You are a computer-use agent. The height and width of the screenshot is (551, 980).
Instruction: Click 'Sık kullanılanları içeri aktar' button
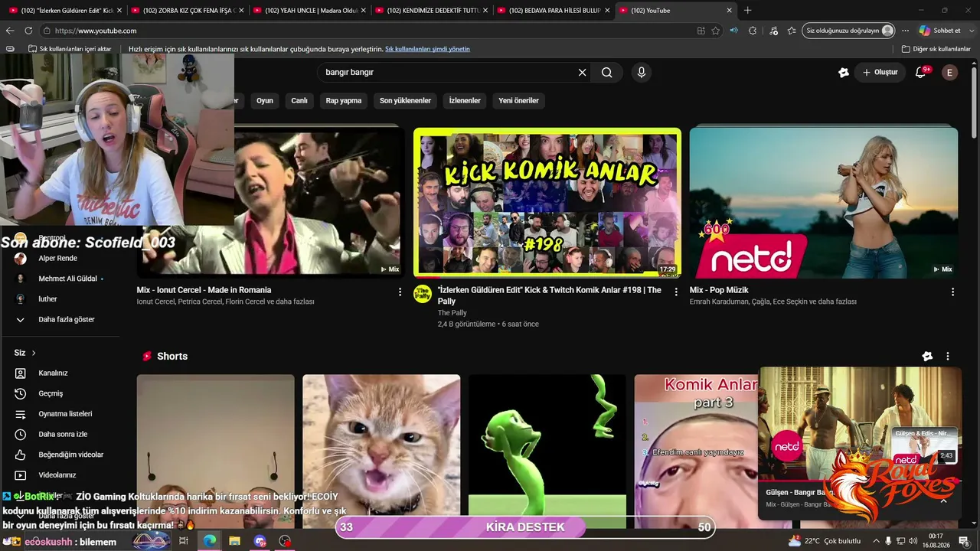(70, 49)
